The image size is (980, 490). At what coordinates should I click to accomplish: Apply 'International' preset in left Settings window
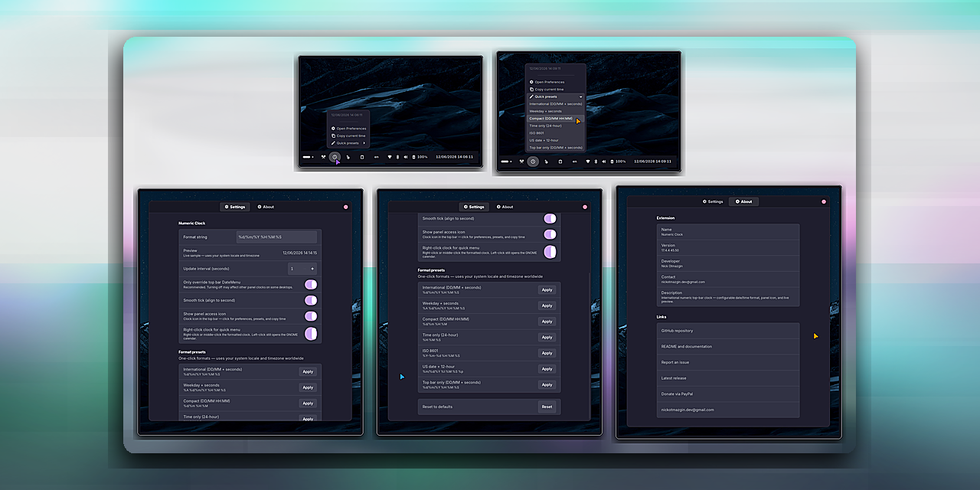[x=308, y=371]
